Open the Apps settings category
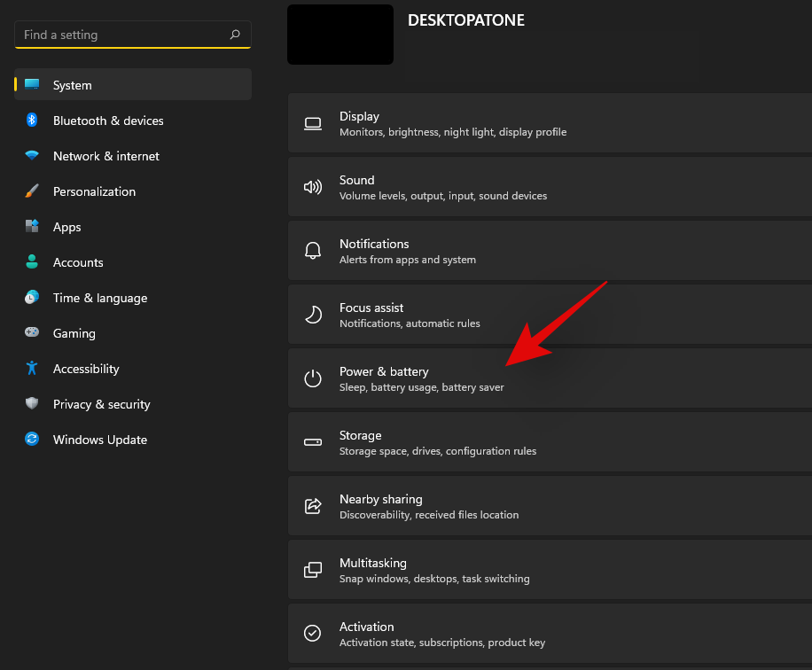Viewport: 812px width, 670px height. click(133, 227)
